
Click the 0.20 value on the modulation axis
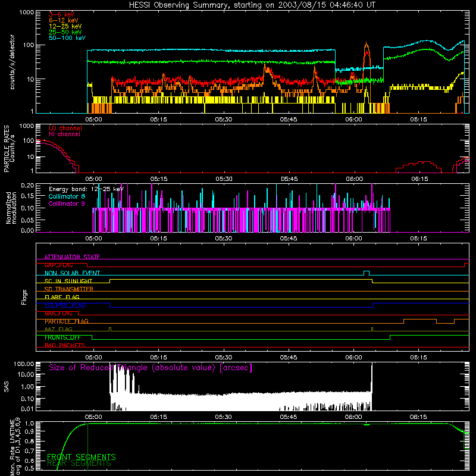[27, 186]
